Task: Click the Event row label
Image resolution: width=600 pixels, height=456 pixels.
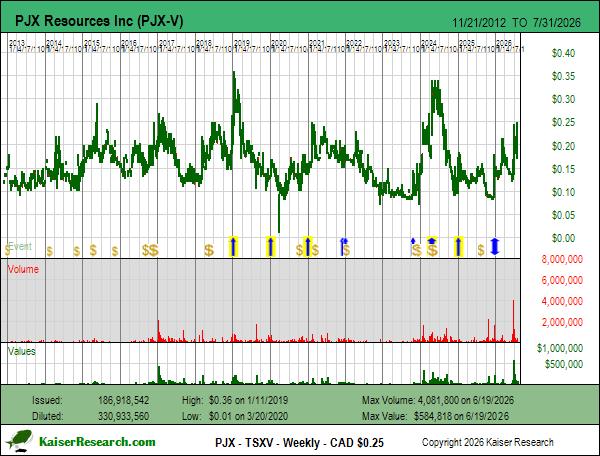Action: pyautogui.click(x=20, y=246)
